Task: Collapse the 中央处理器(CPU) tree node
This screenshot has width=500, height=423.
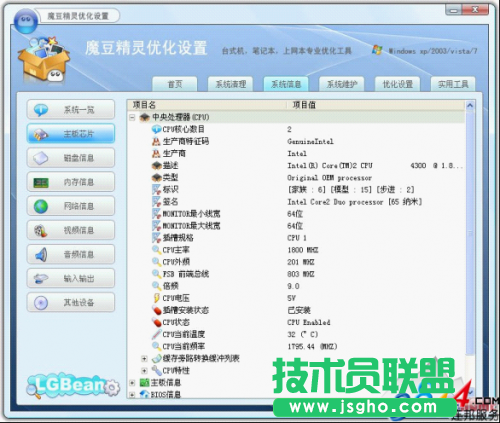Action: [132, 117]
